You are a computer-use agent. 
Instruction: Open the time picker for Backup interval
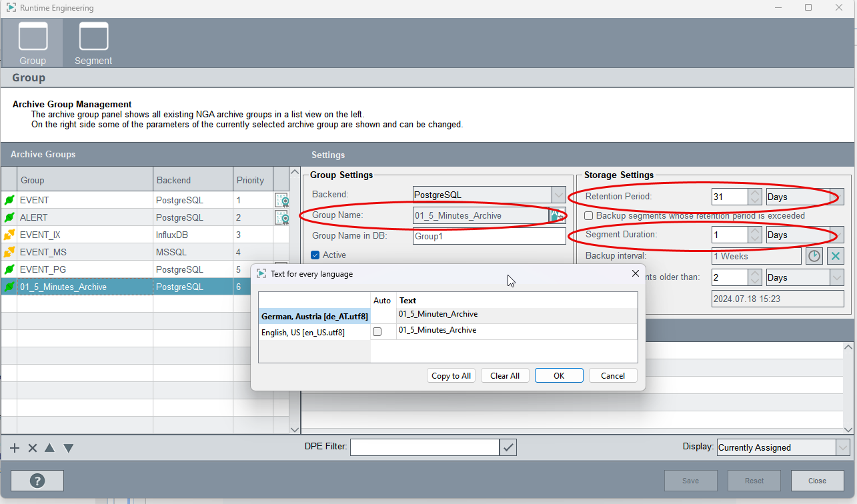click(814, 255)
